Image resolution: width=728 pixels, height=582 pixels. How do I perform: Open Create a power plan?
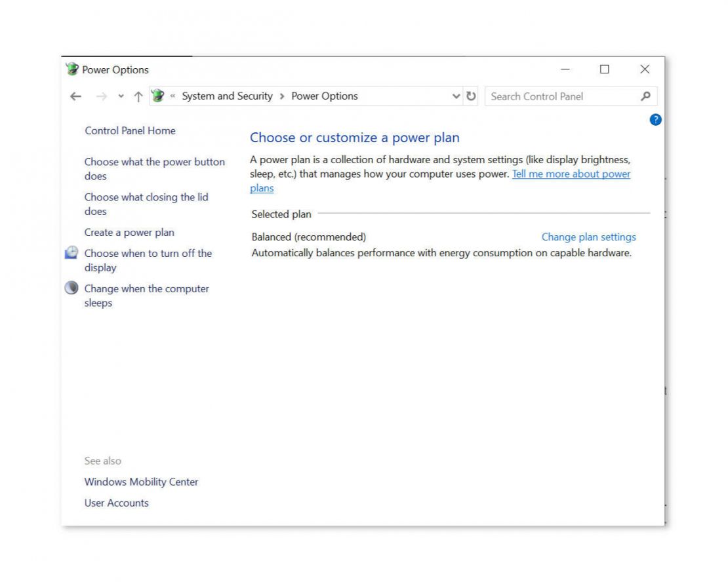129,232
